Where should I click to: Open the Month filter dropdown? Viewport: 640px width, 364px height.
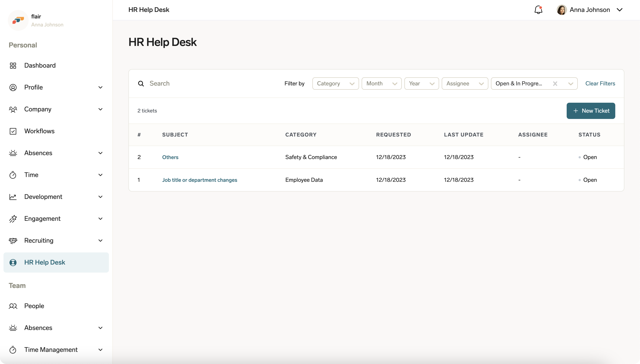click(381, 84)
